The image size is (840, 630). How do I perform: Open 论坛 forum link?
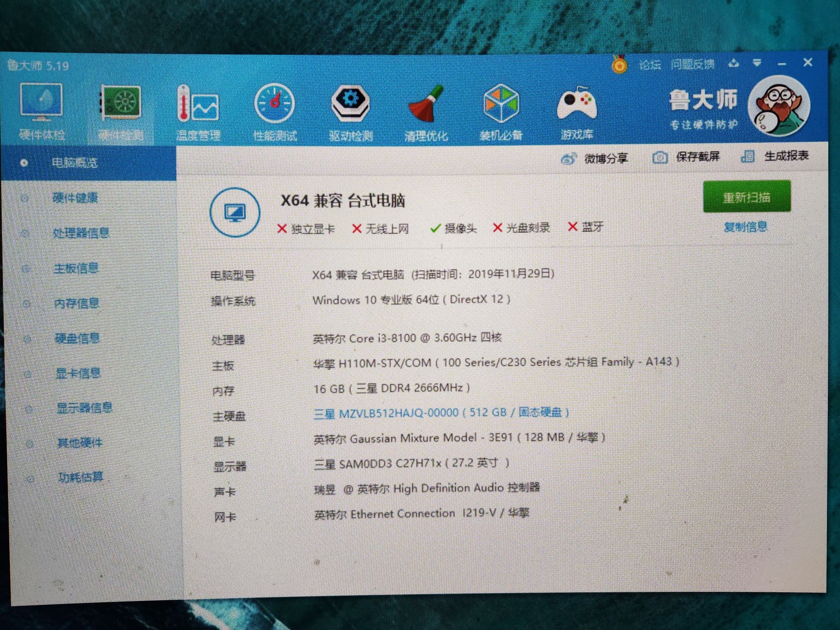pyautogui.click(x=649, y=65)
